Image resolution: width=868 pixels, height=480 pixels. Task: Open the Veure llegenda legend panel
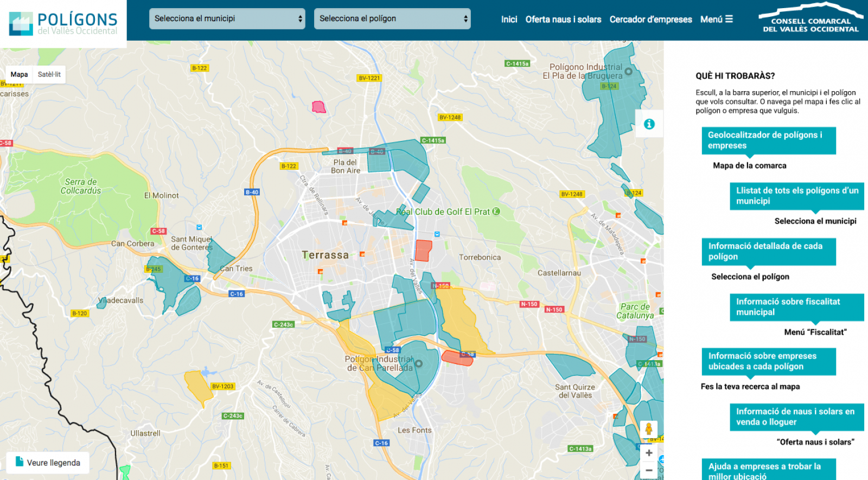(x=48, y=462)
